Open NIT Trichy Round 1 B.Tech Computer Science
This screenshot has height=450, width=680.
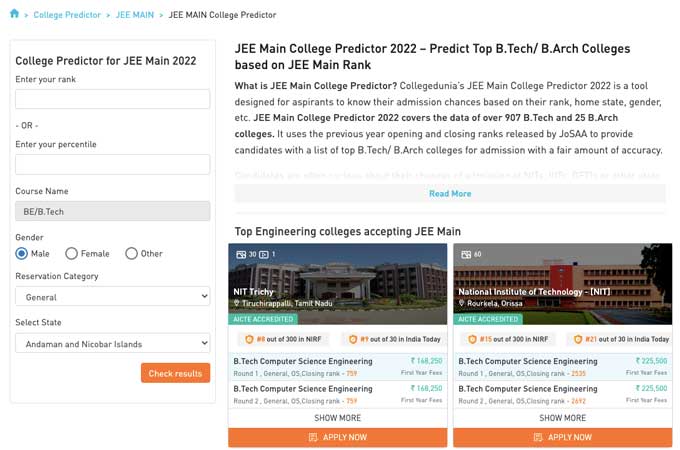click(338, 367)
